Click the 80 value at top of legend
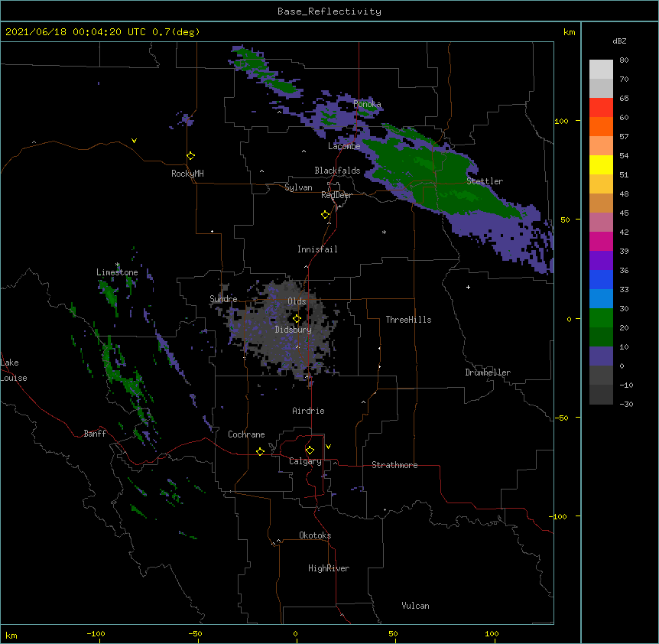The width and height of the screenshot is (659, 644). click(x=624, y=60)
